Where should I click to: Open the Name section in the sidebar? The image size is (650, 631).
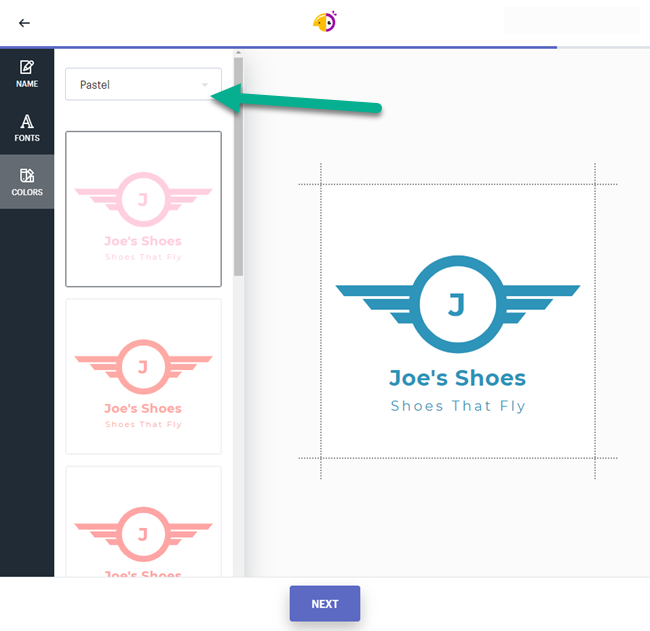pos(27,74)
